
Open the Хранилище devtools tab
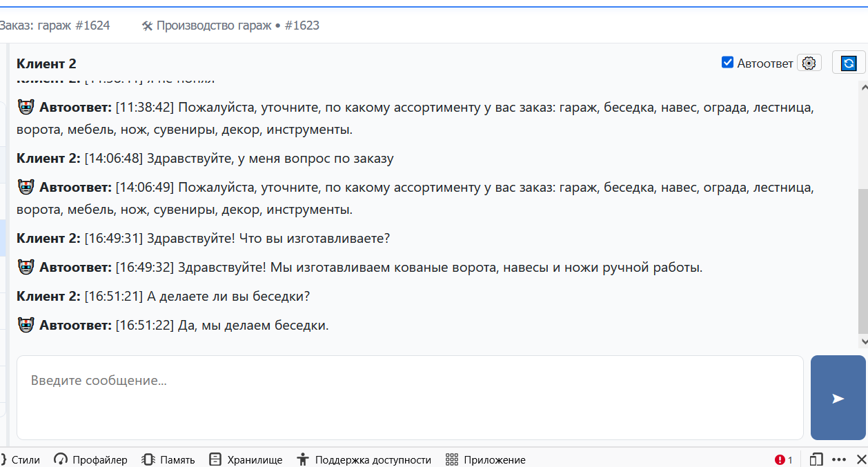click(x=246, y=459)
